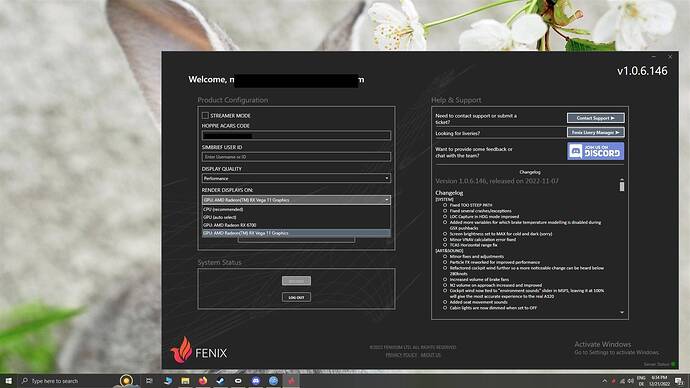
Task: Click 'Version 1.0.6.146, released on' line
Action: click(x=497, y=181)
